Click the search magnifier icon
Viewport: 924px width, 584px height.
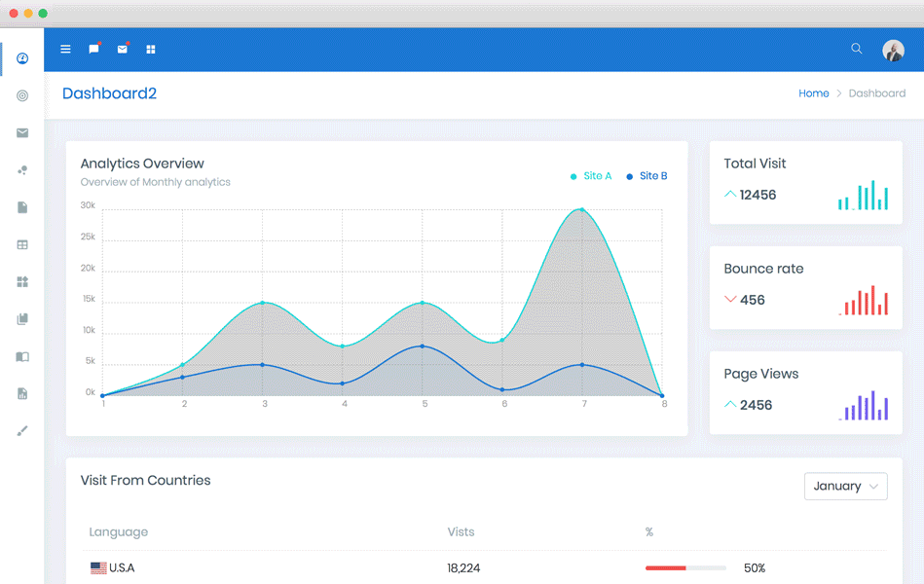856,49
